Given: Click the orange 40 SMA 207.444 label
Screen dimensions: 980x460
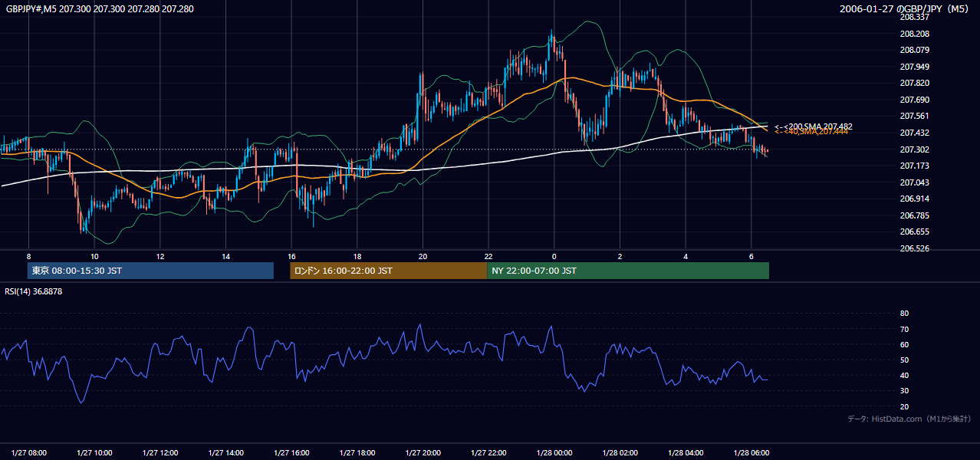Looking at the screenshot, I should coord(811,132).
